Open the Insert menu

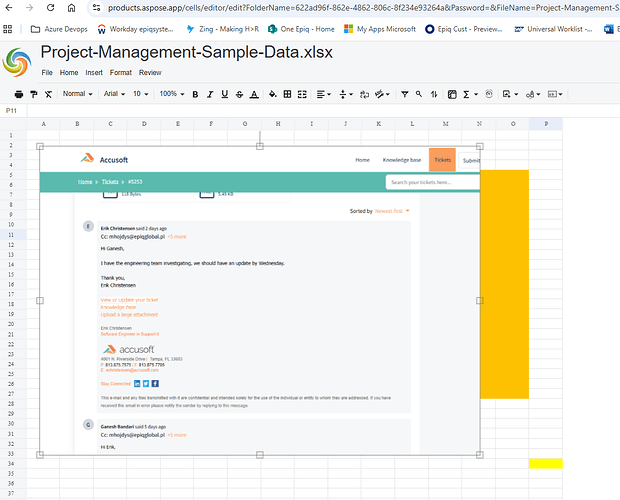[x=94, y=73]
